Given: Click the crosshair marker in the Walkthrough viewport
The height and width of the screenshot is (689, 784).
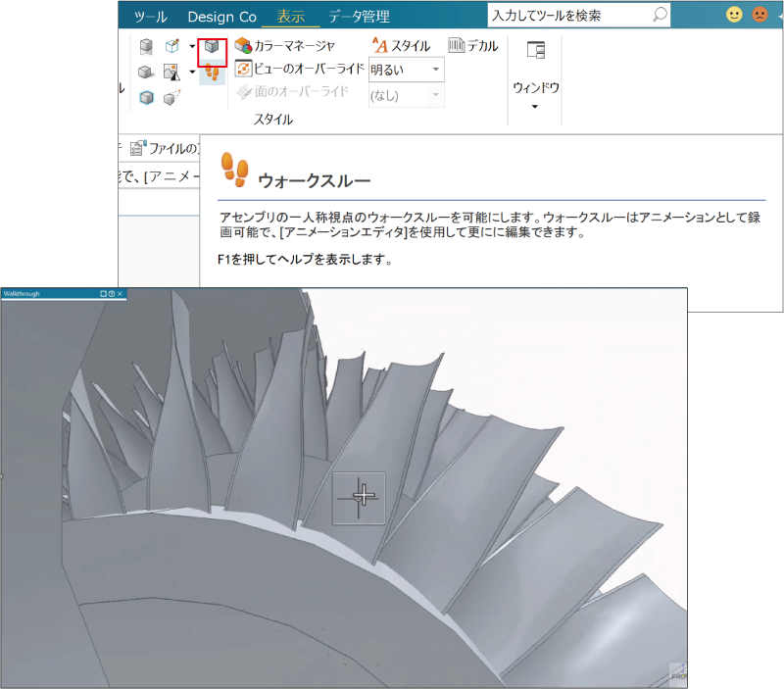Looking at the screenshot, I should click(359, 497).
